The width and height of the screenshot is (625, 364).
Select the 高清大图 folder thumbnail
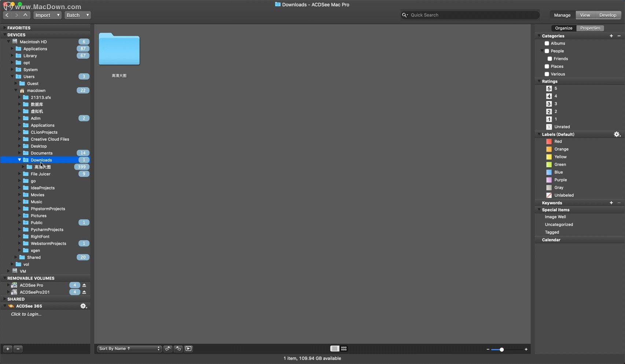pyautogui.click(x=119, y=49)
